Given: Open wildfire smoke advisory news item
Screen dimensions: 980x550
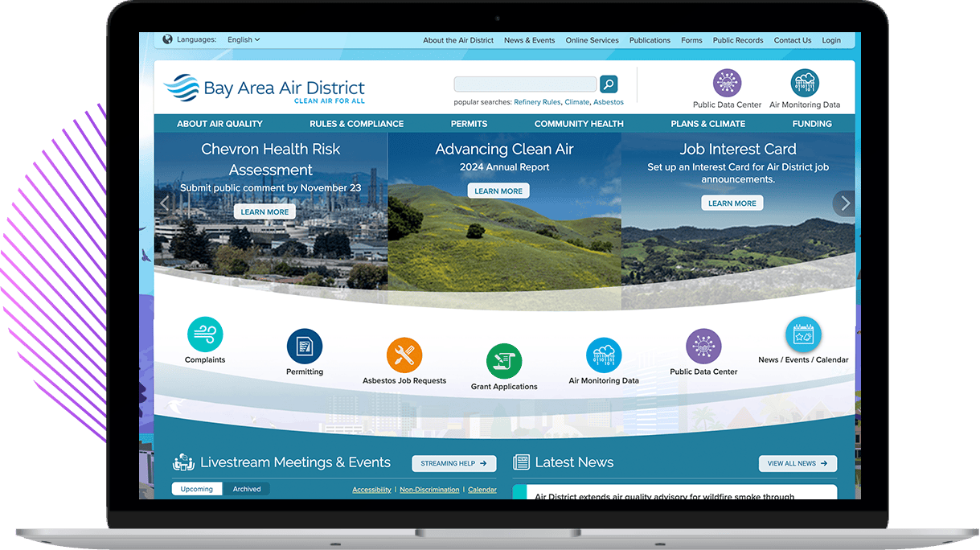Looking at the screenshot, I should coord(664,496).
